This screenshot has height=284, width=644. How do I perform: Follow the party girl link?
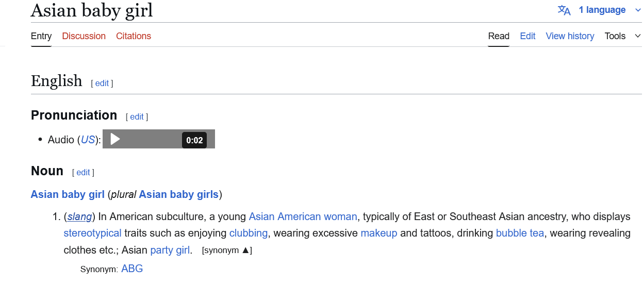click(x=171, y=250)
